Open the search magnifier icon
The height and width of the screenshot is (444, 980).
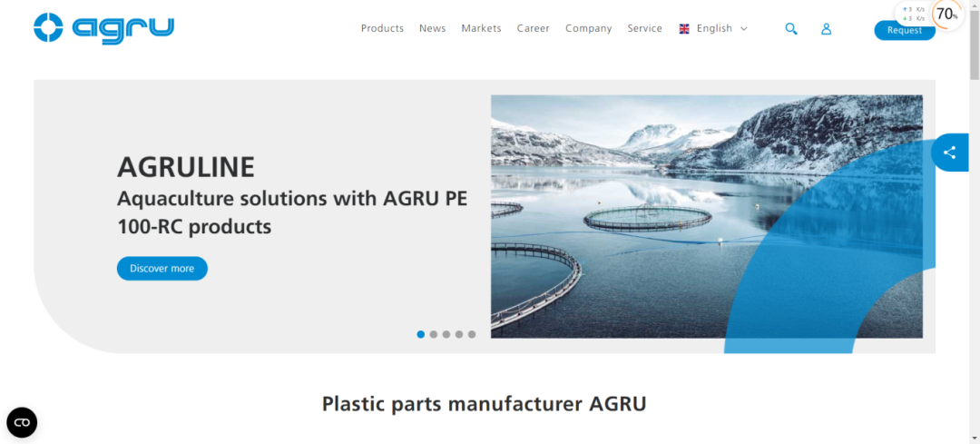click(790, 29)
